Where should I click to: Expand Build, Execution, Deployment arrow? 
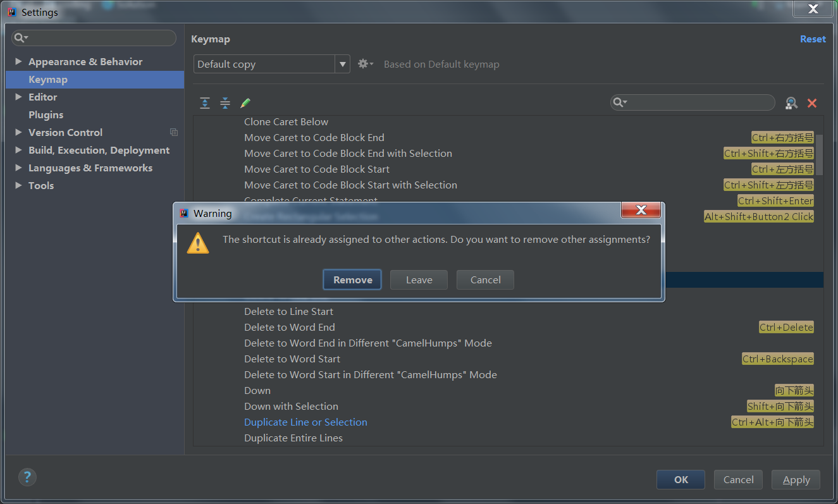pos(18,150)
